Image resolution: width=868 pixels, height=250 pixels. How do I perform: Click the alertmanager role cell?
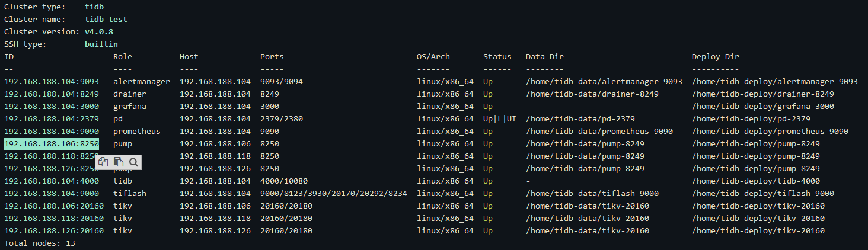point(142,82)
